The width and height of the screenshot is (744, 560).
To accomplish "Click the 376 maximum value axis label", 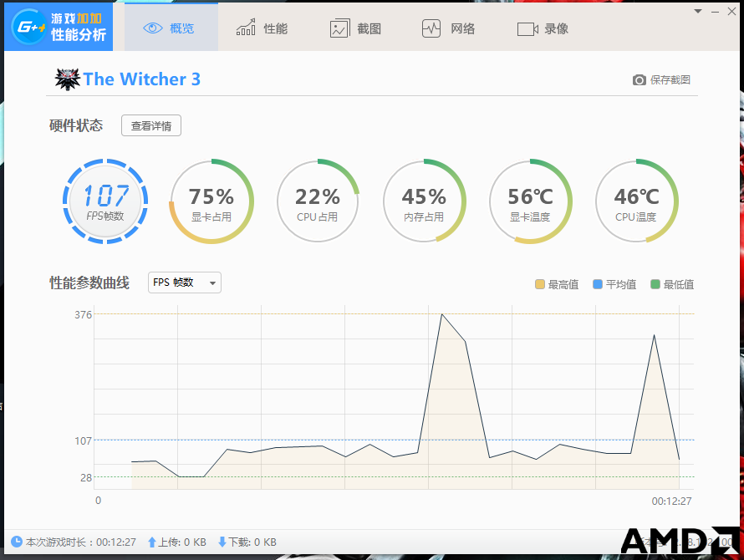I will (83, 314).
